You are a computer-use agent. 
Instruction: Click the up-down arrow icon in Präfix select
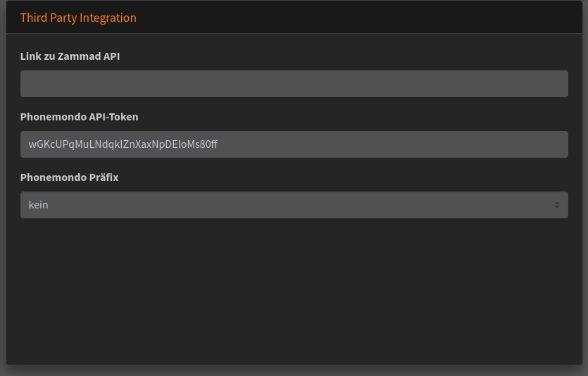[x=556, y=205]
